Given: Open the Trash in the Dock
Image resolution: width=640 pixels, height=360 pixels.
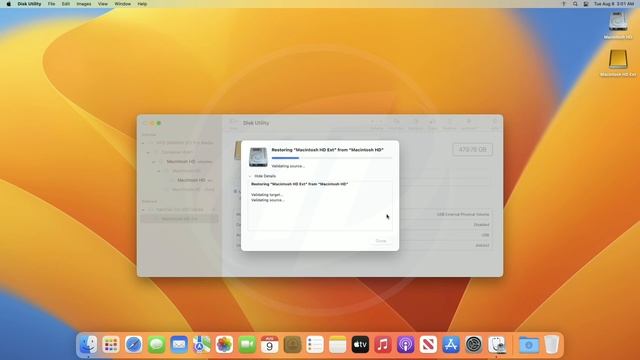Looking at the screenshot, I should tap(551, 345).
